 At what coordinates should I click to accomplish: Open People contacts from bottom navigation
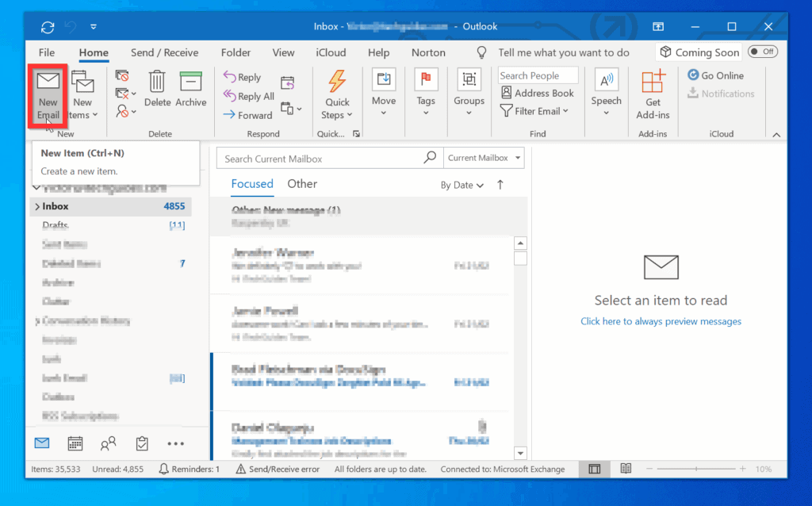109,443
